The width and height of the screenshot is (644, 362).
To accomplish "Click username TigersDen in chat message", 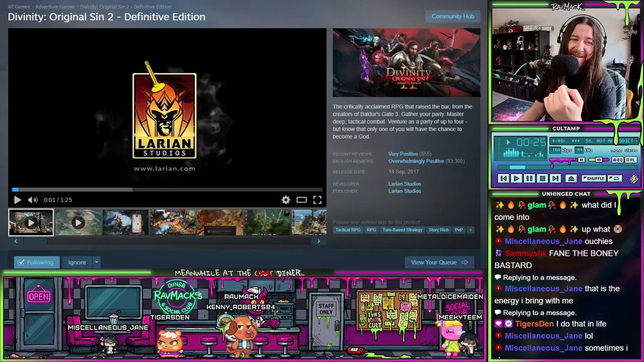I will point(534,324).
